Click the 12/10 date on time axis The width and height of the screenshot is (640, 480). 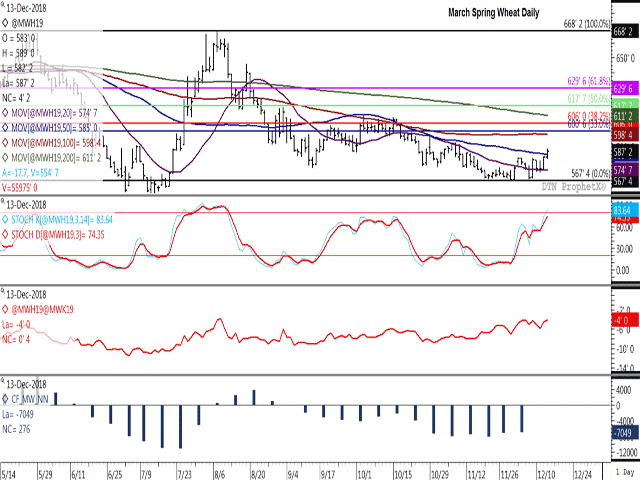[x=546, y=475]
